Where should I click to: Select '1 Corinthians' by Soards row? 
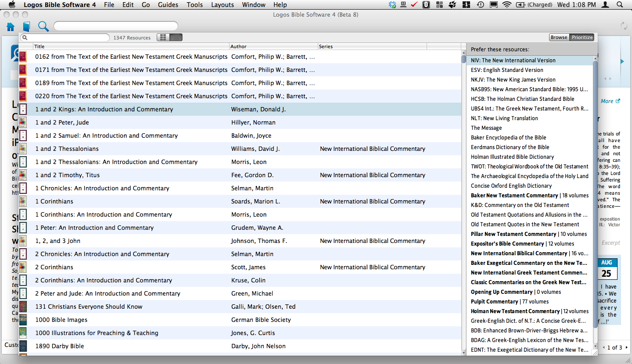coord(240,201)
